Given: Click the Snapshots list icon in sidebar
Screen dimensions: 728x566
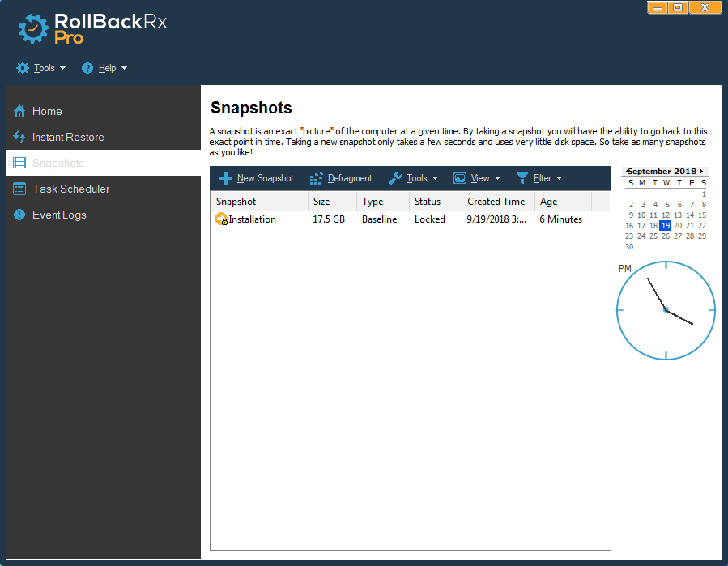Looking at the screenshot, I should click(x=19, y=163).
